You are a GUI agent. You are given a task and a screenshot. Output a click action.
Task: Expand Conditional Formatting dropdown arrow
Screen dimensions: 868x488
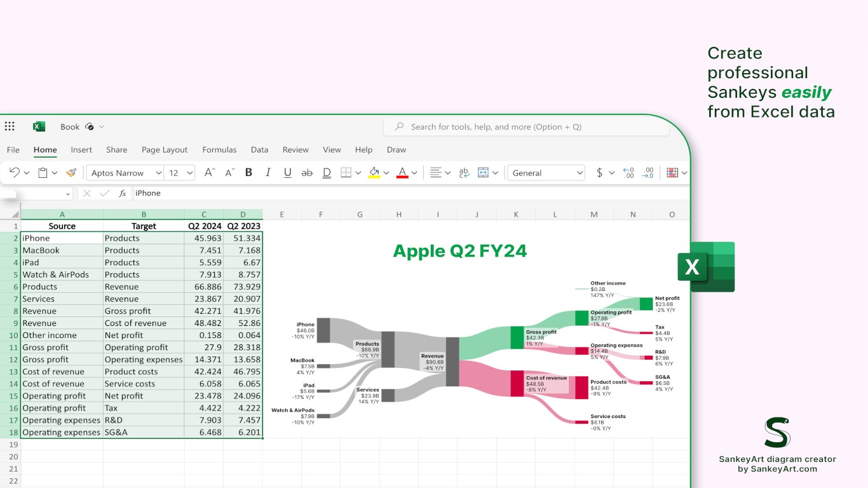684,173
